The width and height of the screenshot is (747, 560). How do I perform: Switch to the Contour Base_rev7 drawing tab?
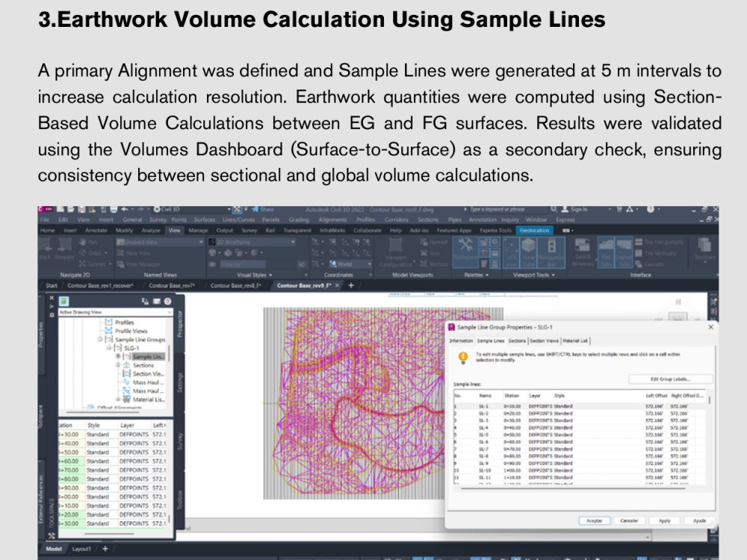pyautogui.click(x=172, y=286)
